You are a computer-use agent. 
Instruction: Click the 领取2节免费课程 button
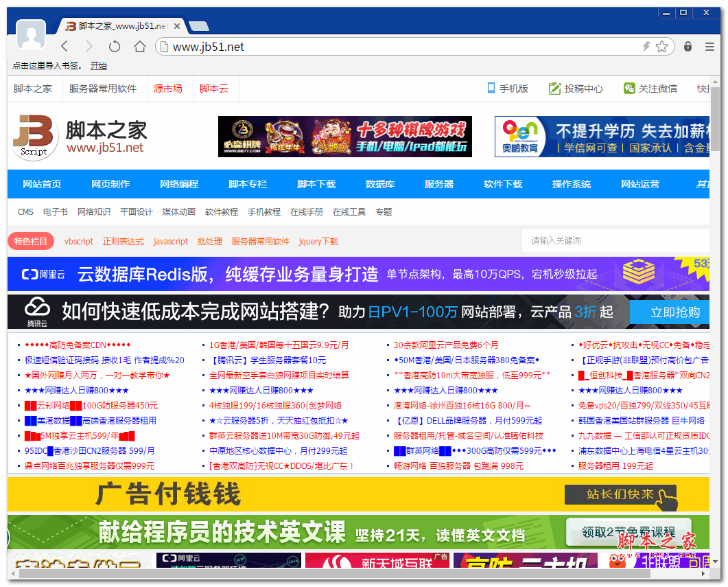pyautogui.click(x=629, y=532)
